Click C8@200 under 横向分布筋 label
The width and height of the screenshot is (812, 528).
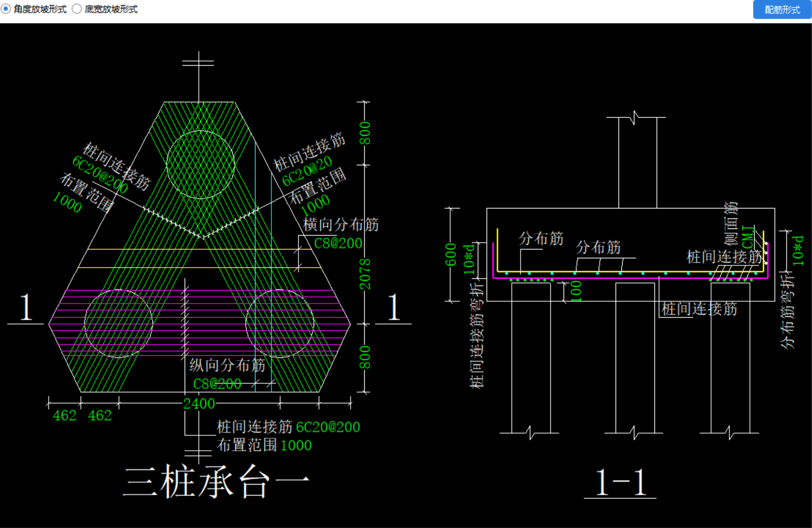pyautogui.click(x=338, y=243)
